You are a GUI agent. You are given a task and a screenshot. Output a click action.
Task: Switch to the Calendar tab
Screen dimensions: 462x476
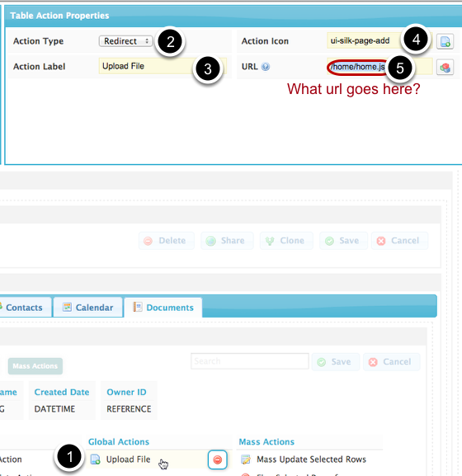tap(88, 307)
